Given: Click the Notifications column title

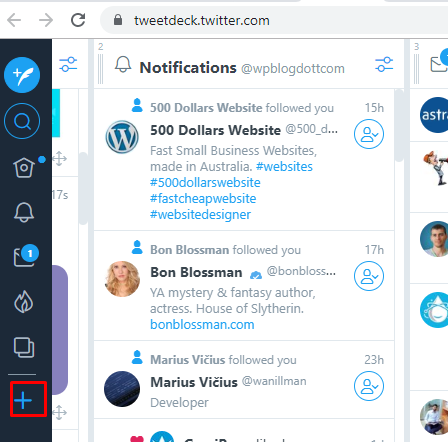Looking at the screenshot, I should pos(188,68).
